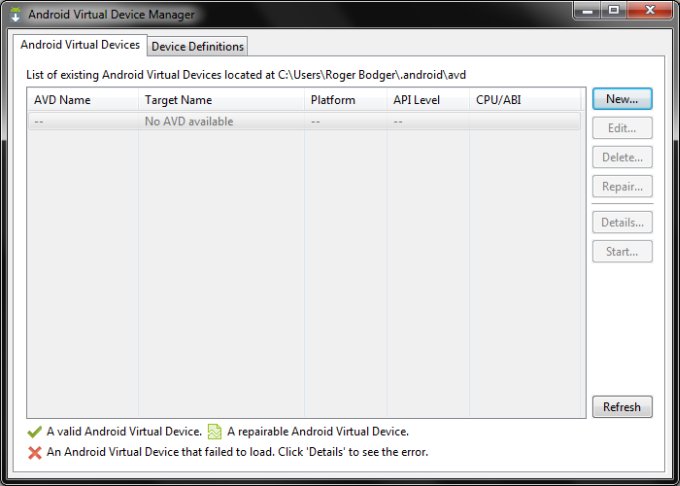Click the 'failed to load' legend text
The height and width of the screenshot is (486, 680).
pyautogui.click(x=237, y=452)
